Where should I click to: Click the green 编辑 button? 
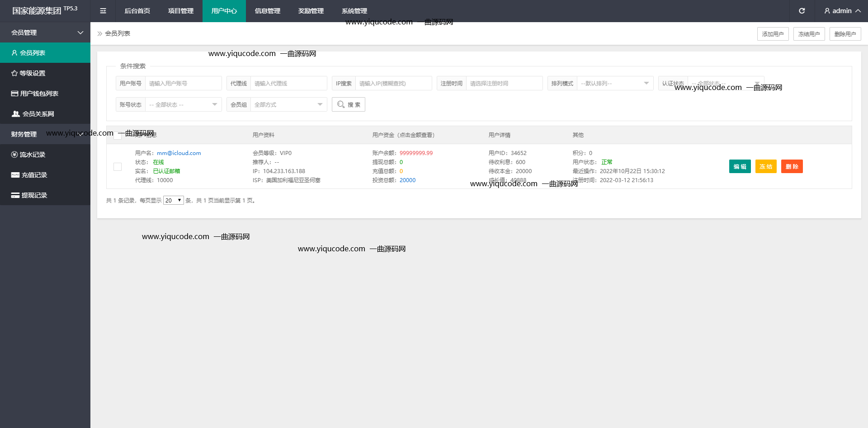(x=740, y=167)
